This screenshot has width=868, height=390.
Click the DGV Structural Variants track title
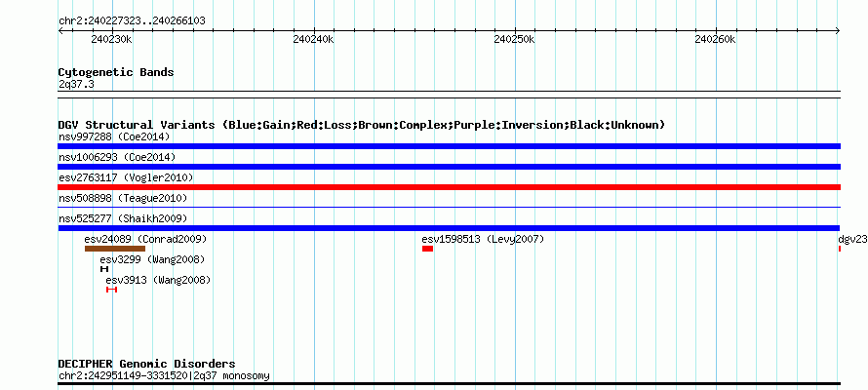(x=362, y=125)
